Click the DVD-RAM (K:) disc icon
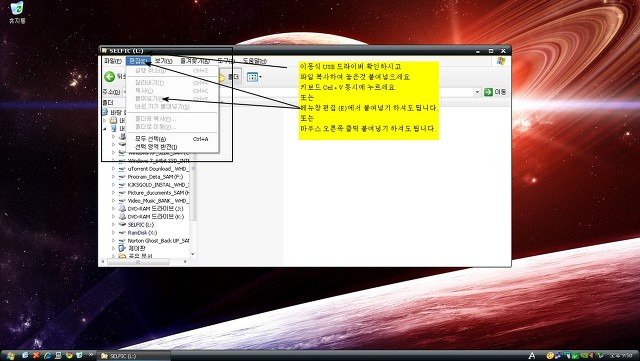Viewport: 640px width, 361px height. click(122, 217)
